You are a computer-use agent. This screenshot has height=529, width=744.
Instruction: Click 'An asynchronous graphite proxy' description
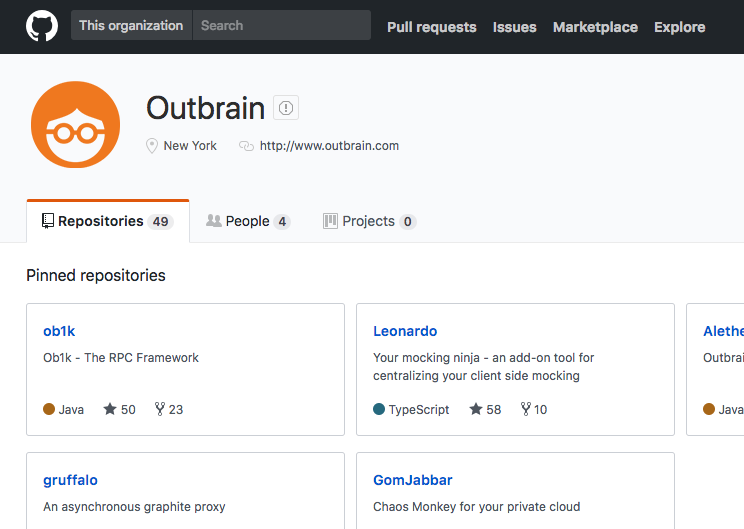pyautogui.click(x=134, y=507)
